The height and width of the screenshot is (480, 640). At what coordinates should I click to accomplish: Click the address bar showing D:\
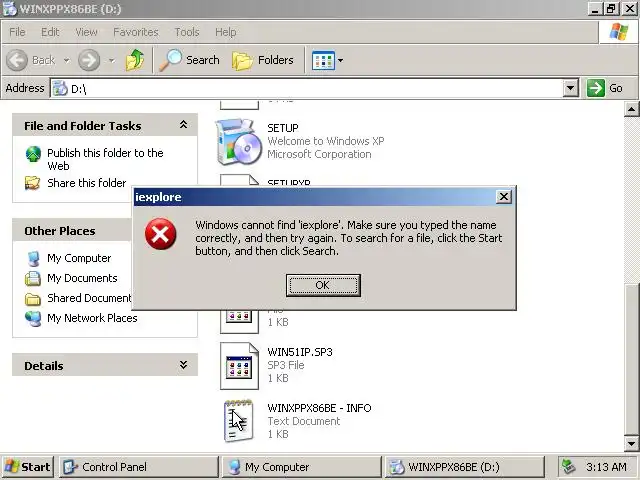306,88
